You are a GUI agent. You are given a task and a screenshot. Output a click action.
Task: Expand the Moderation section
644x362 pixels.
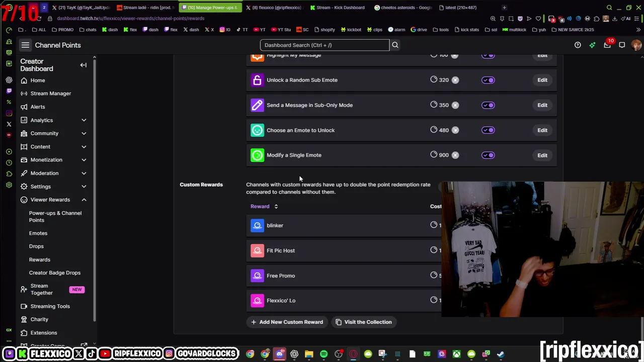(84, 173)
